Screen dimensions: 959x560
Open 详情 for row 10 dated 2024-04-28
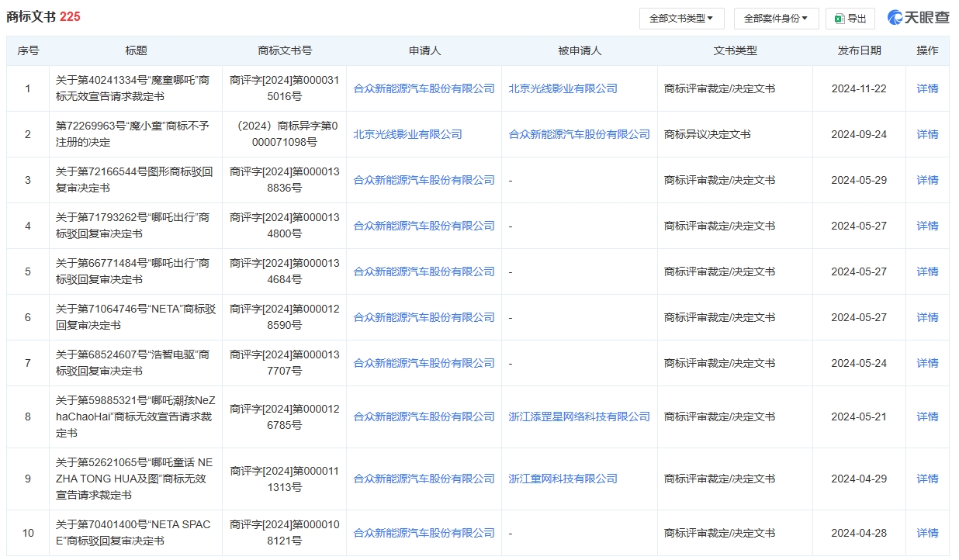pos(927,533)
